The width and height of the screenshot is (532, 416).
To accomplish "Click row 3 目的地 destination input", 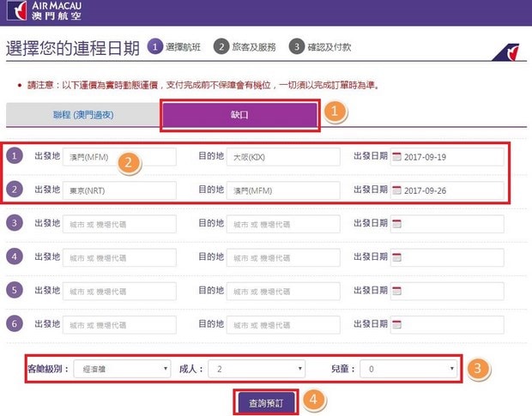I will coord(283,224).
